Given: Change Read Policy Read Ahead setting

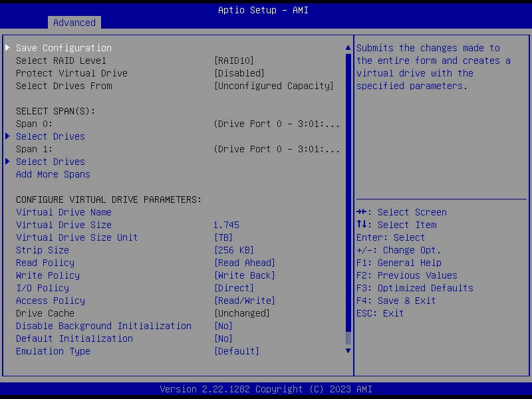Looking at the screenshot, I should 245,263.
